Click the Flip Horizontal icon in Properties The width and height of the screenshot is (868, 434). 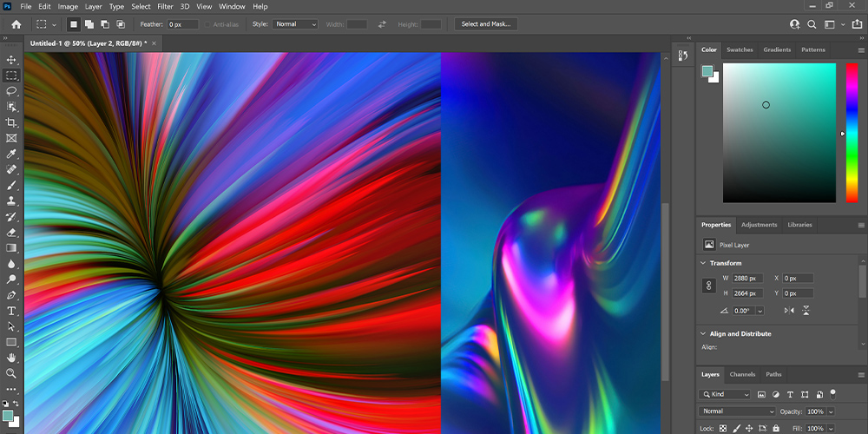point(789,310)
